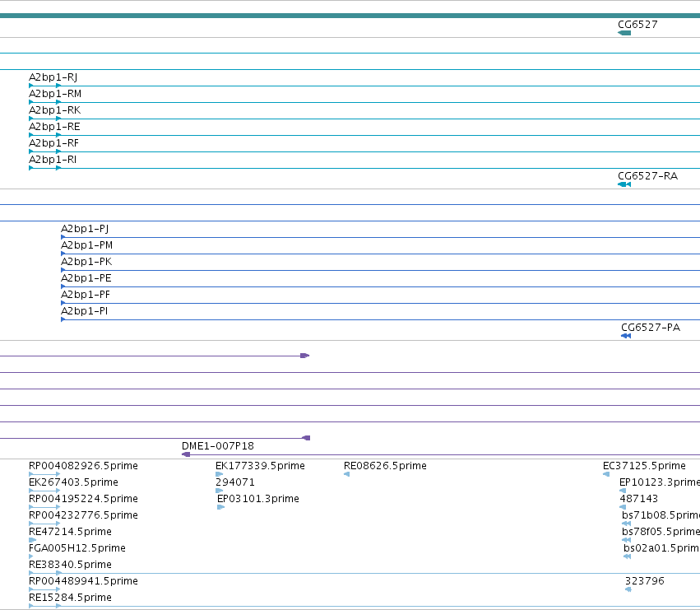
Task: Select protein A2bp1-PK label
Action: coord(86,262)
